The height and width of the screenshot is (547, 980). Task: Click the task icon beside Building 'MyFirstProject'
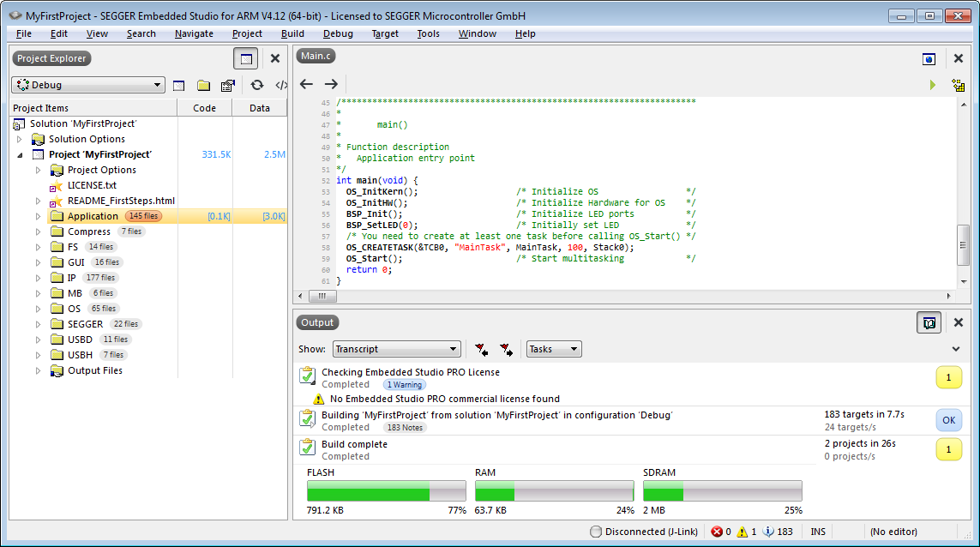click(307, 418)
